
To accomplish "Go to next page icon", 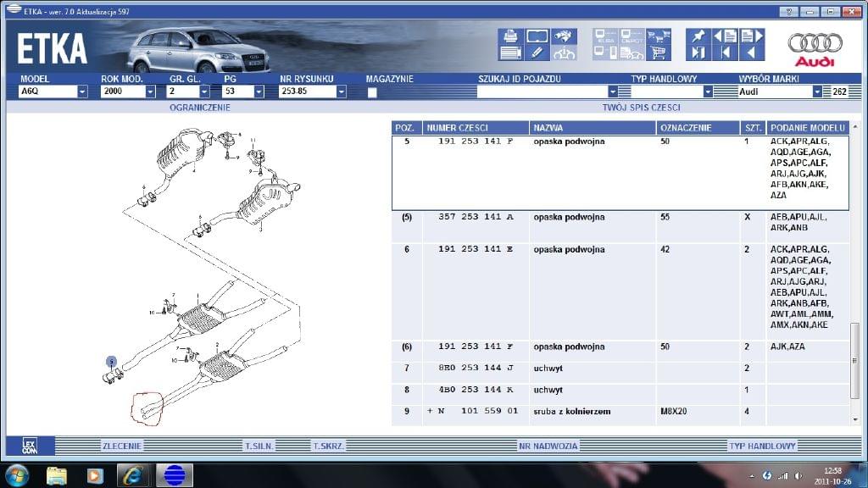I will 752,36.
